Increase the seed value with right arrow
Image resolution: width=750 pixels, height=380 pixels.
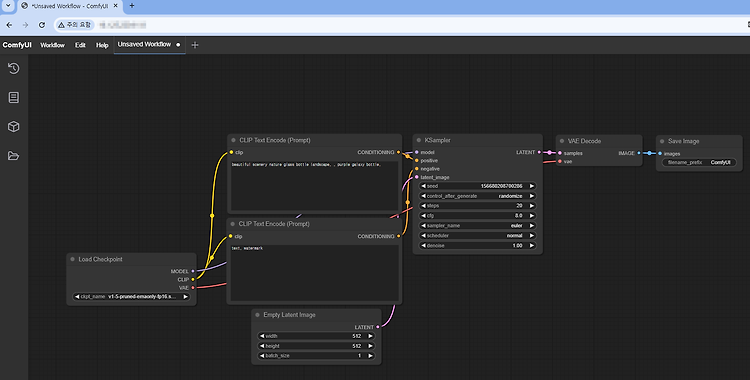[531, 186]
